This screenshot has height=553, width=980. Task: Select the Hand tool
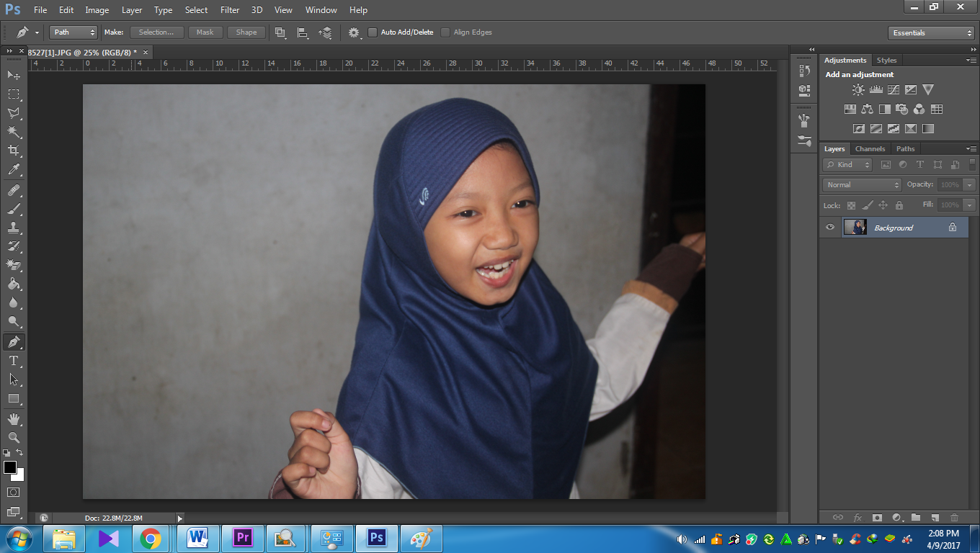tap(13, 419)
